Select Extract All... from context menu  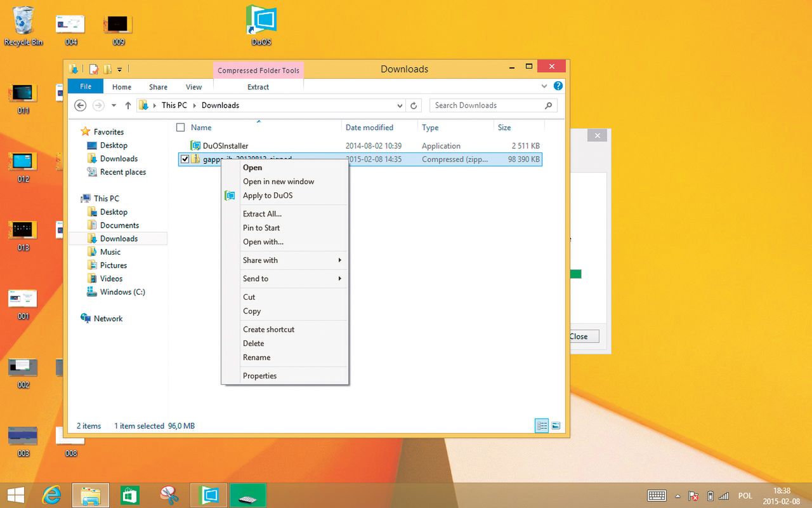[285, 214]
